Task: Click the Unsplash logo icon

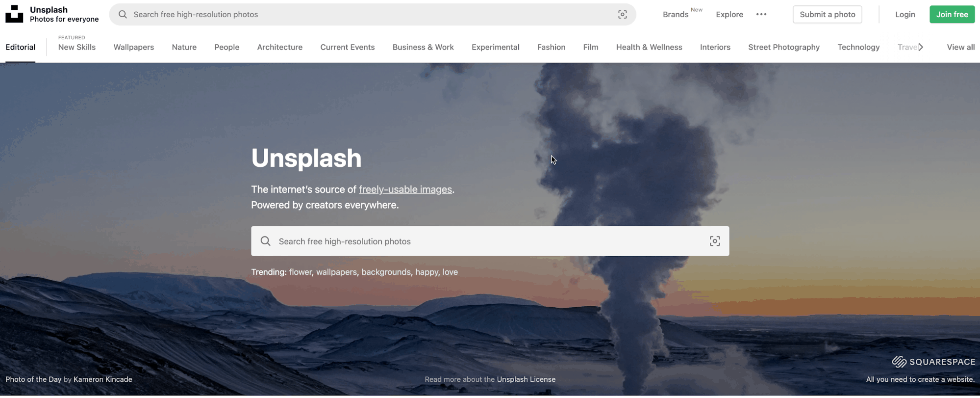Action: 14,14
